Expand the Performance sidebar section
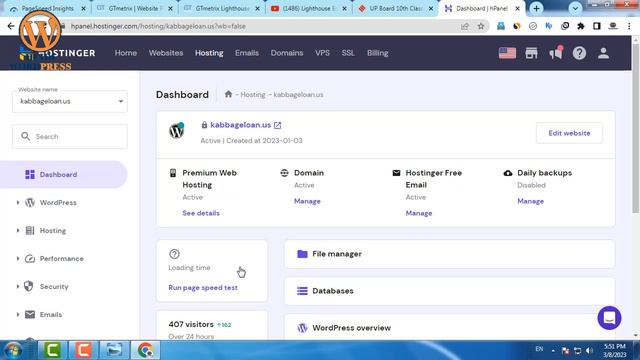Viewport: 640px width, 360px height. click(18, 259)
